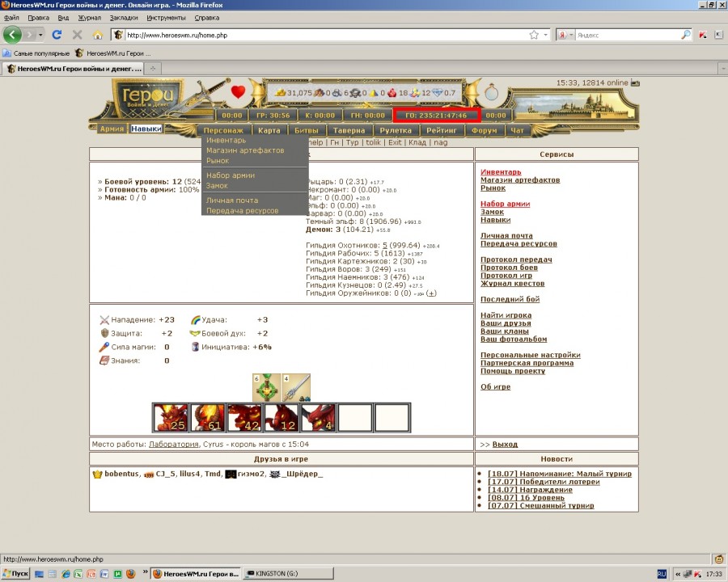Open the 'Журнал' menu in Firefox menu bar
Image resolution: width=728 pixels, height=582 pixels.
pos(89,17)
